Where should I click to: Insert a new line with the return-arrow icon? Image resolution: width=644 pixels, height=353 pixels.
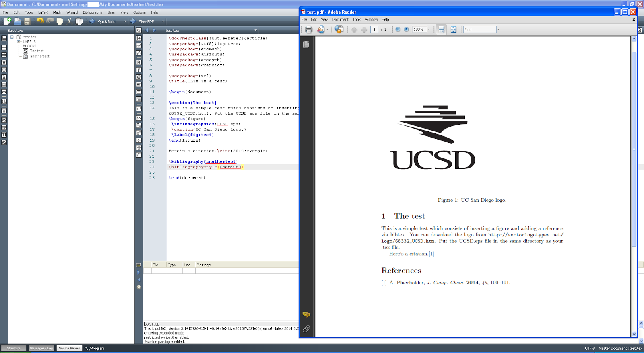pyautogui.click(x=139, y=109)
